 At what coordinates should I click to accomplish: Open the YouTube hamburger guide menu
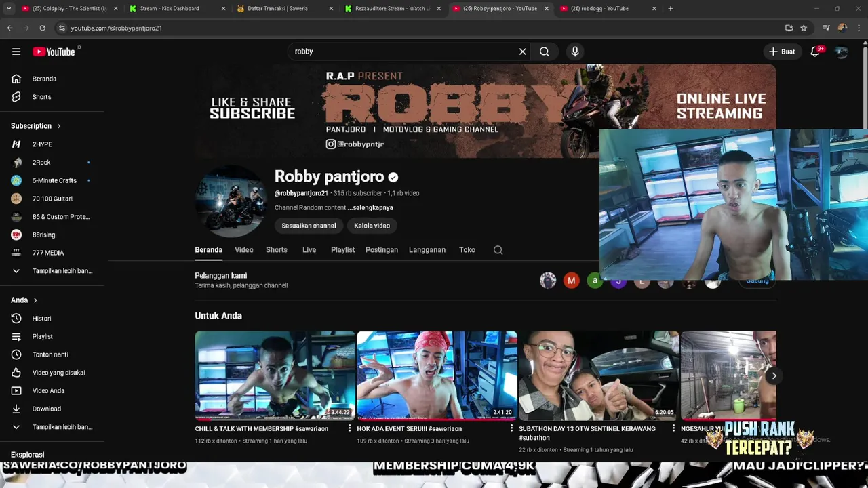pyautogui.click(x=16, y=52)
